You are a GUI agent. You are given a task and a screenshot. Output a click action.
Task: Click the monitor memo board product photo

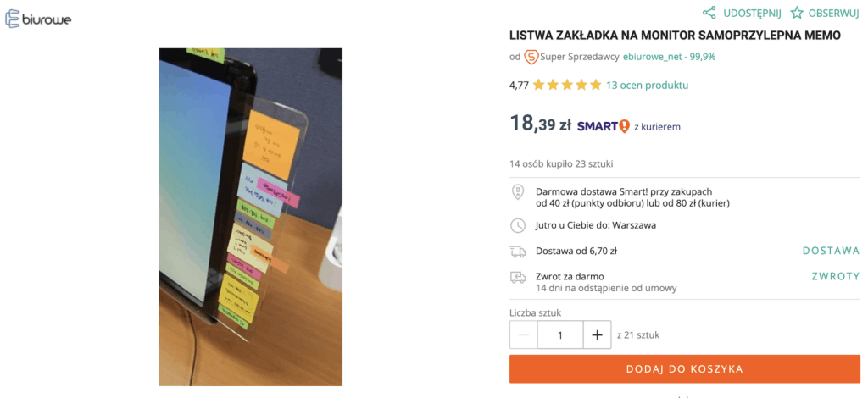[x=250, y=217]
